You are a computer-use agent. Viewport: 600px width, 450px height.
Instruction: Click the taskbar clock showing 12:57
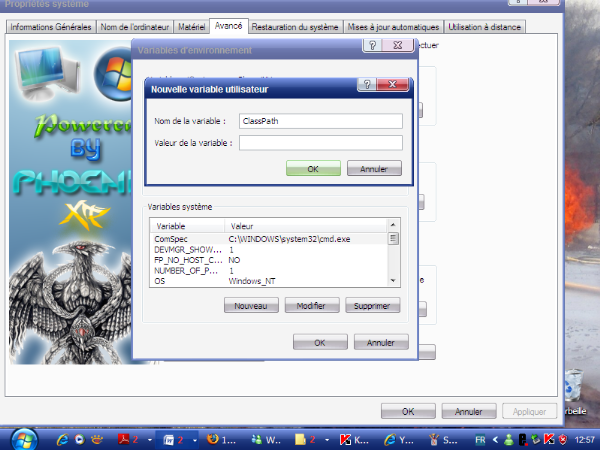pos(584,440)
